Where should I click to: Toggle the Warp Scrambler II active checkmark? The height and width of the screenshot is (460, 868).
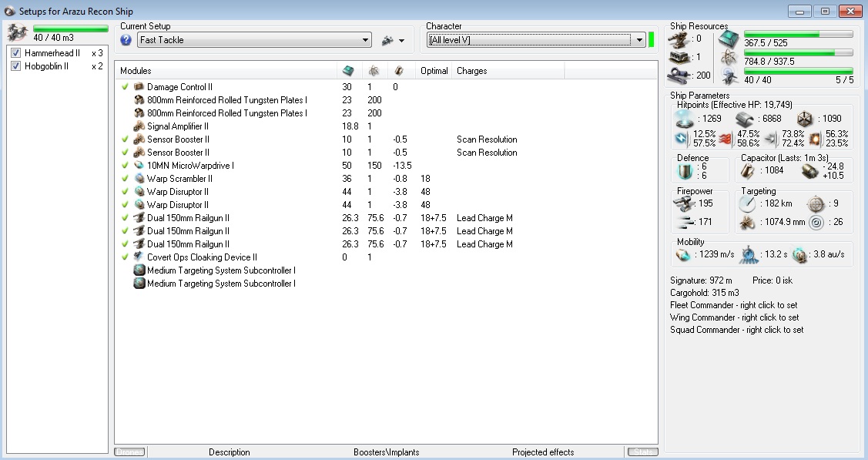125,179
